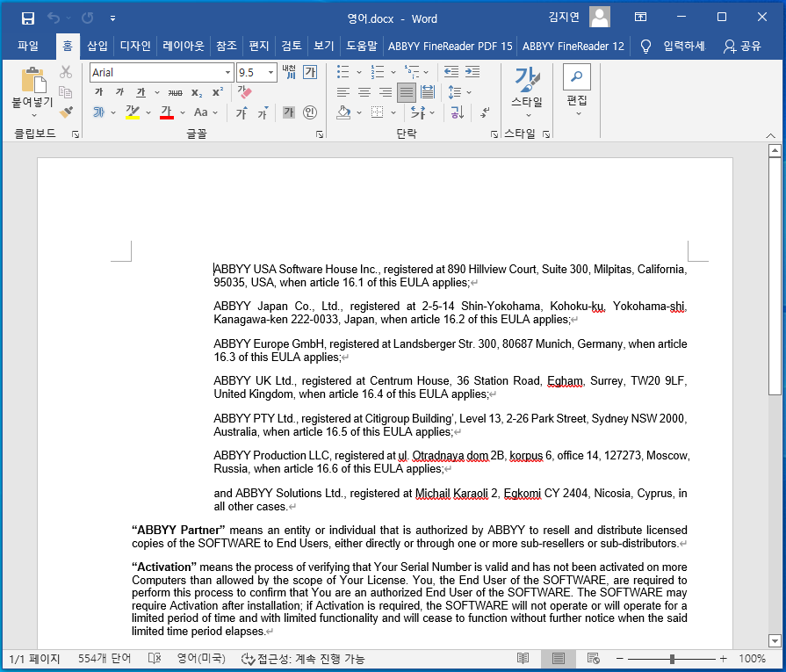Expand the Paste (붙여넣기) options arrow
786x672 pixels.
tap(33, 115)
